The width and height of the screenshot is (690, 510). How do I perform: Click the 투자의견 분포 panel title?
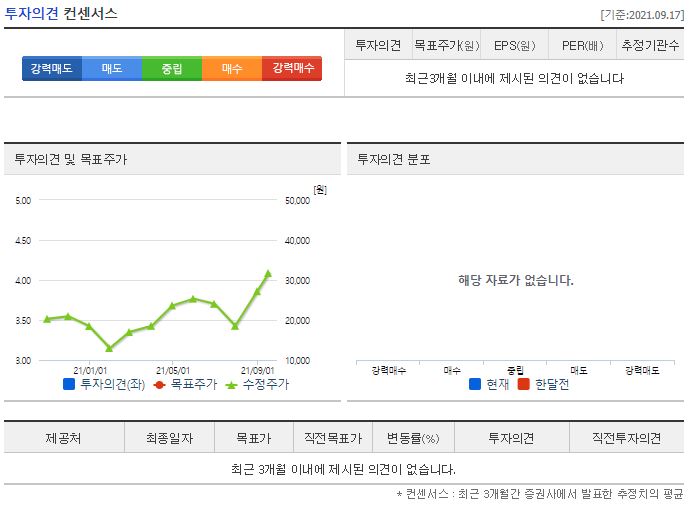tap(394, 159)
